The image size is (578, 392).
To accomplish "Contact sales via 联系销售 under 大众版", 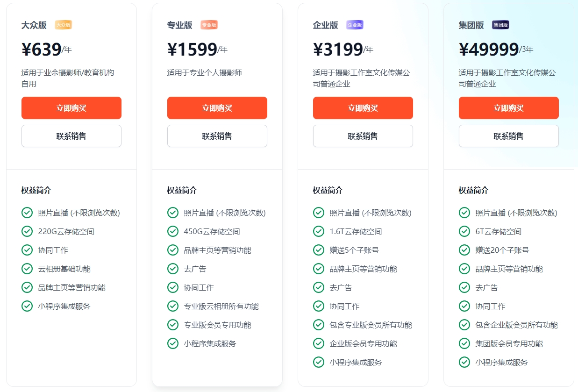I will [71, 136].
